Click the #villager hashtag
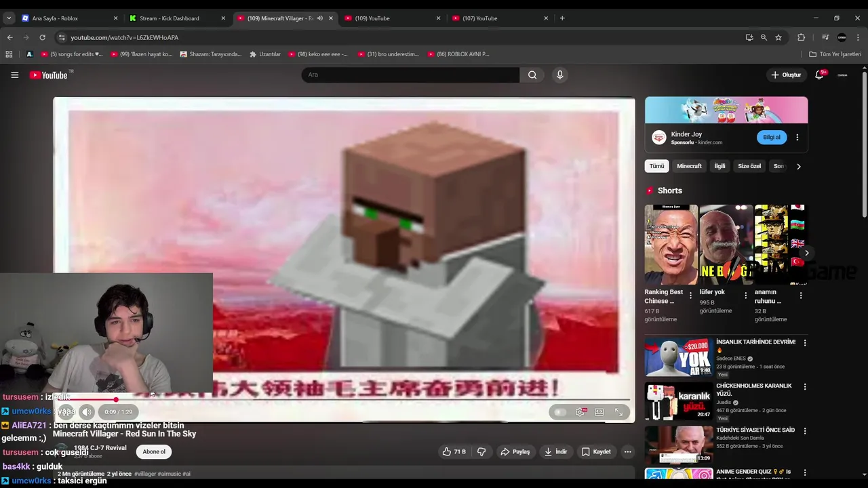The width and height of the screenshot is (868, 488). click(145, 474)
